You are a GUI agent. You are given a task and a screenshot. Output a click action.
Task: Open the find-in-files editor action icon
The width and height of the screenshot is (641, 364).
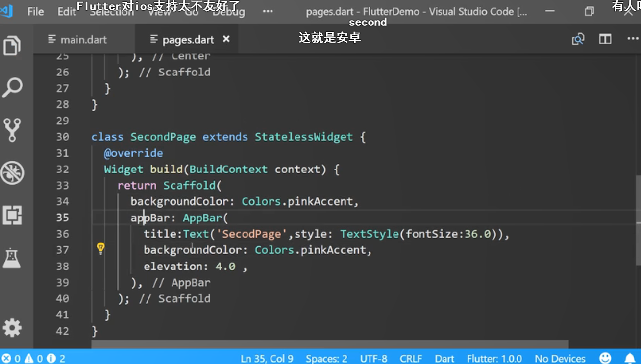coord(578,39)
